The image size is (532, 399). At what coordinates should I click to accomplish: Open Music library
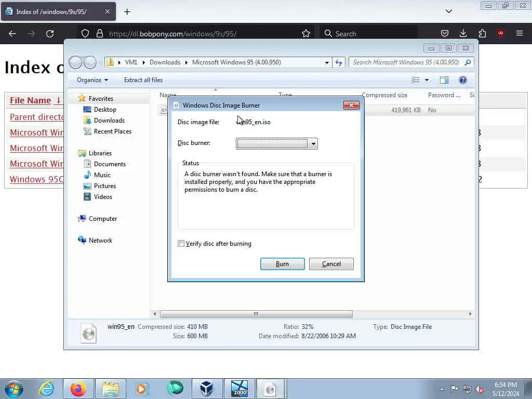point(102,175)
